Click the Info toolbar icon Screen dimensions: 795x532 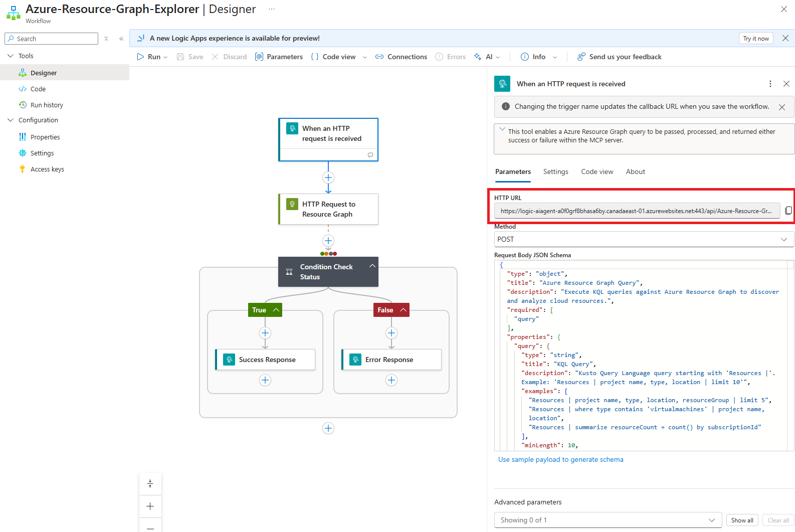pos(525,57)
